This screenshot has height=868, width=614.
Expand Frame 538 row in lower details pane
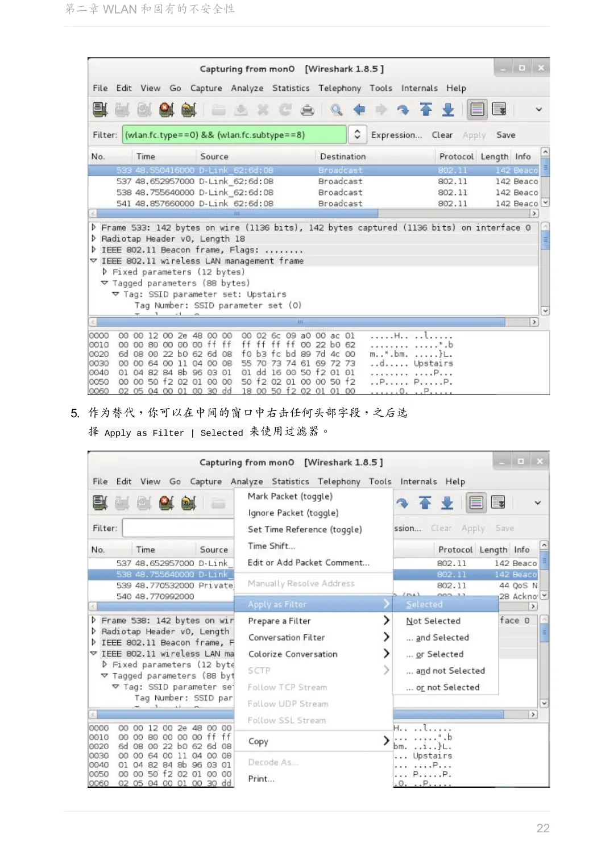pyautogui.click(x=94, y=620)
